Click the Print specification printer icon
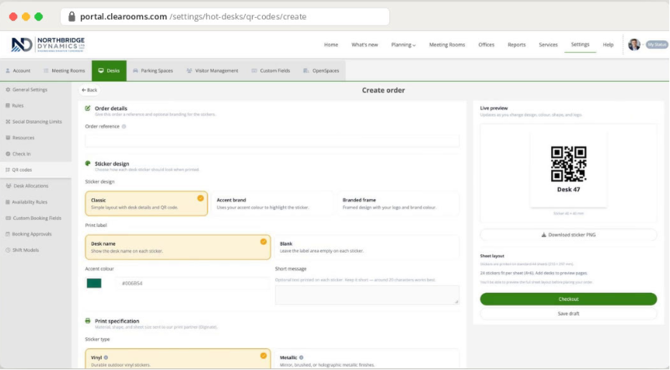Image resolution: width=670 pixels, height=370 pixels. (88, 321)
